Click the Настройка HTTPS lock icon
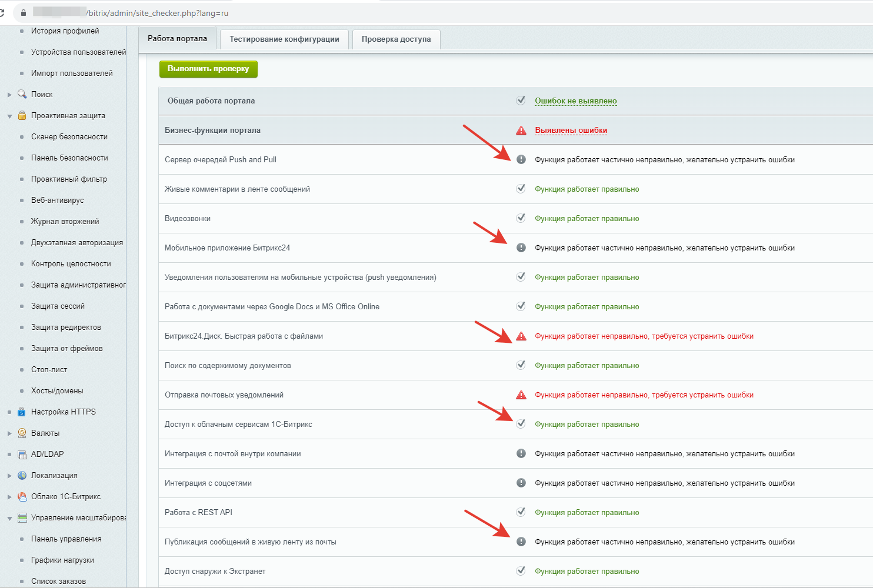 [x=22, y=412]
